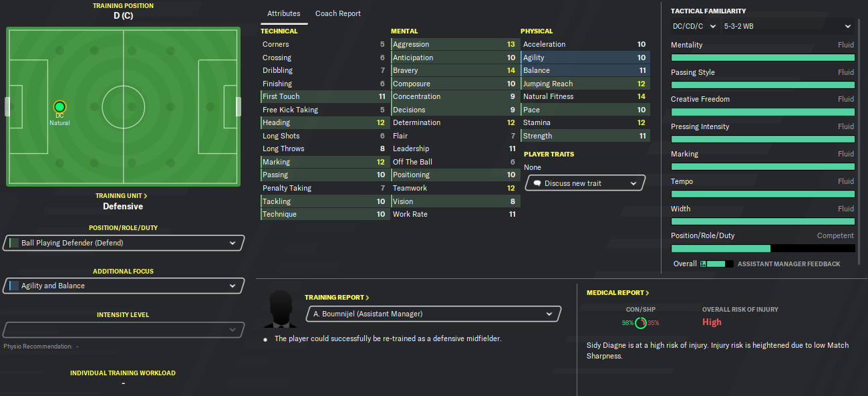Click the DC Natural position marker on pitch
The image size is (868, 396).
click(x=59, y=107)
